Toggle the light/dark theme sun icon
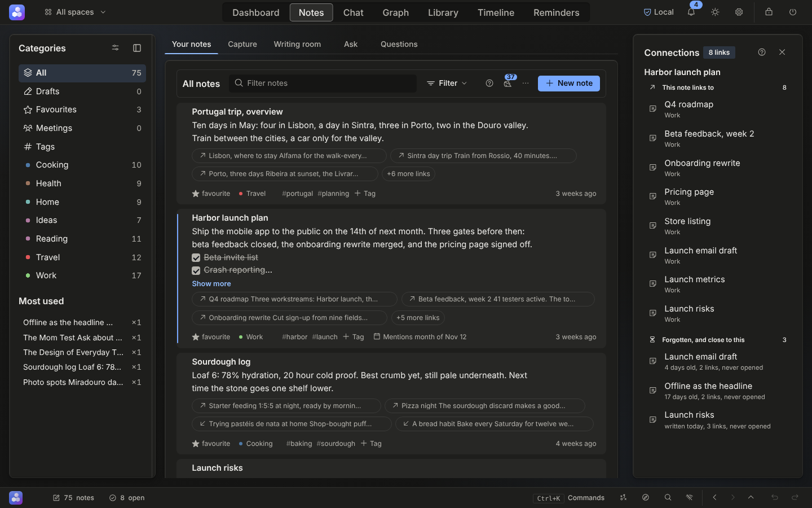812x508 pixels. (715, 12)
